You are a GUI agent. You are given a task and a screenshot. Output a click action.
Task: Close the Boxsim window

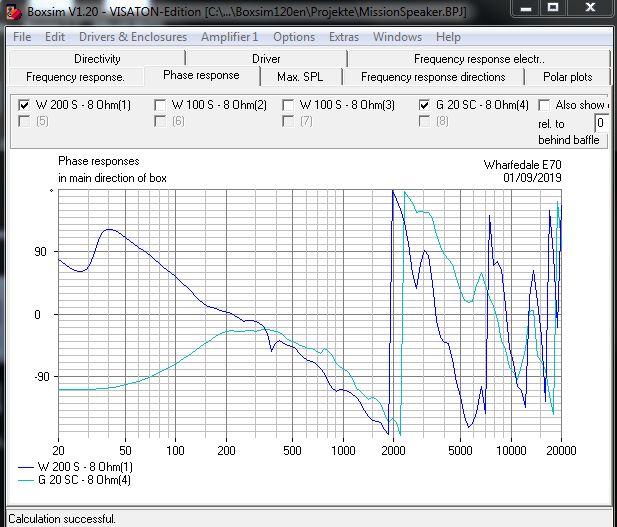590,7
